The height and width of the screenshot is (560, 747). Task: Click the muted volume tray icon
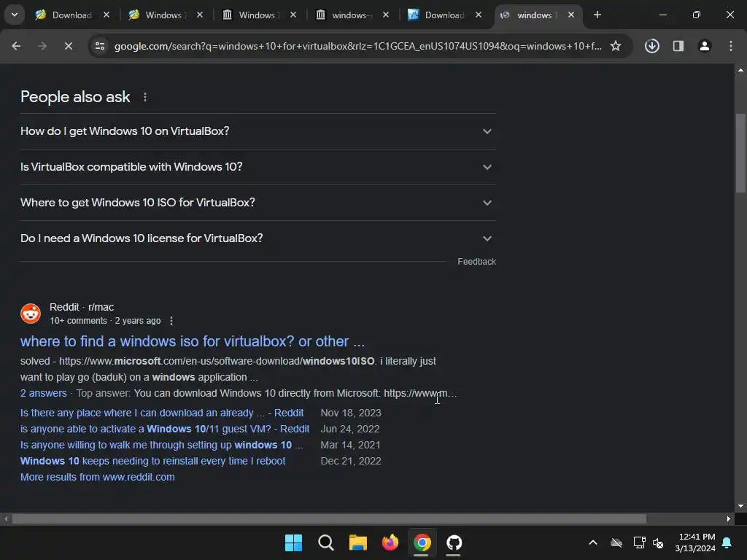pos(659,542)
